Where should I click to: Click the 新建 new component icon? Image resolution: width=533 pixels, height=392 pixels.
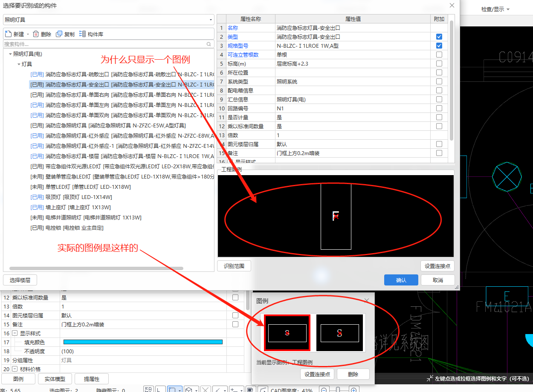[x=8, y=34]
